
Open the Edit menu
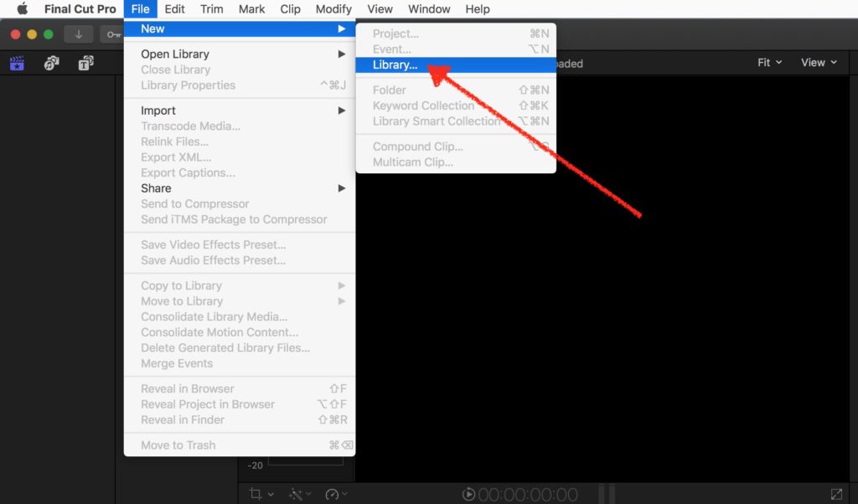tap(174, 8)
